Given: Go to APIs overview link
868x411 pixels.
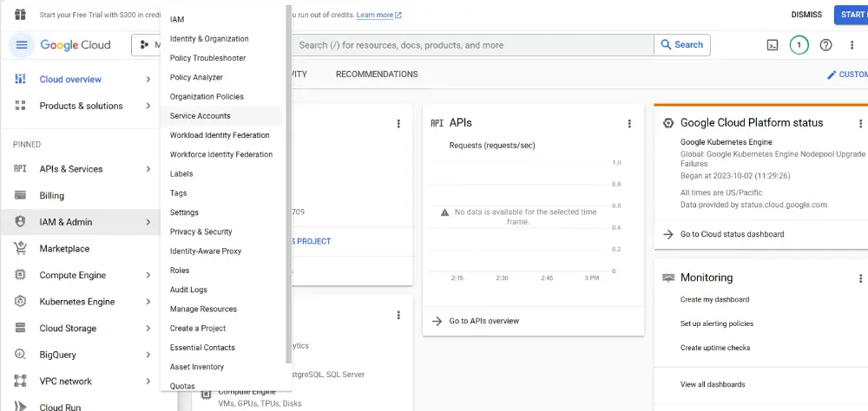Looking at the screenshot, I should point(483,321).
